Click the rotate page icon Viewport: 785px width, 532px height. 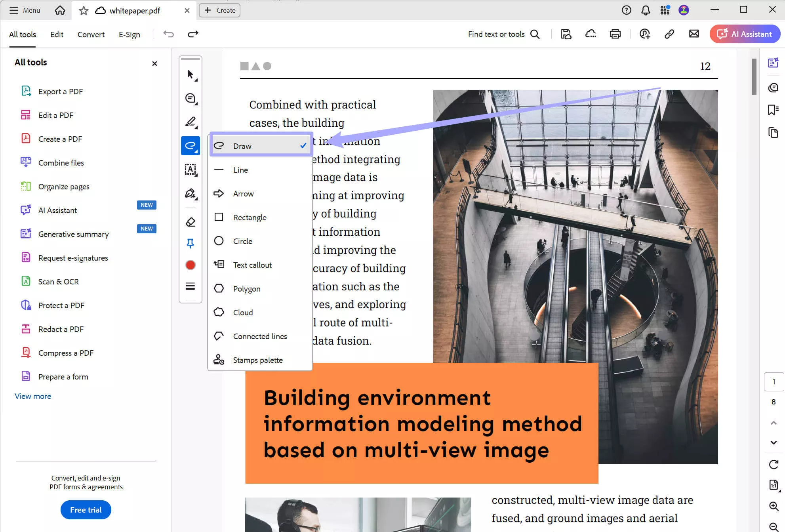pyautogui.click(x=774, y=464)
